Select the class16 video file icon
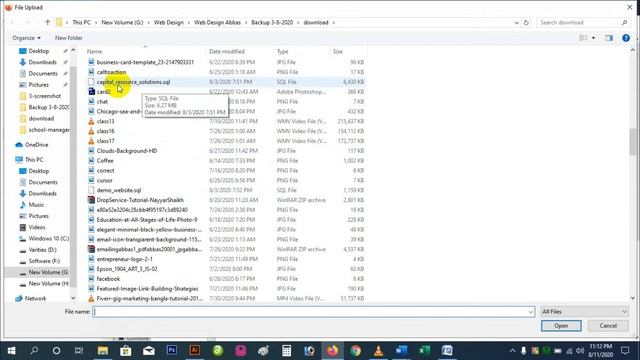Image resolution: width=640 pixels, height=360 pixels. point(91,131)
